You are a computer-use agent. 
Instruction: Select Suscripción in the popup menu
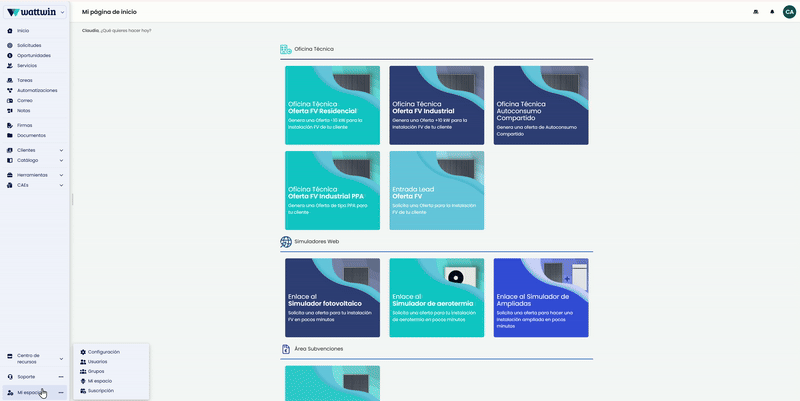coord(101,391)
